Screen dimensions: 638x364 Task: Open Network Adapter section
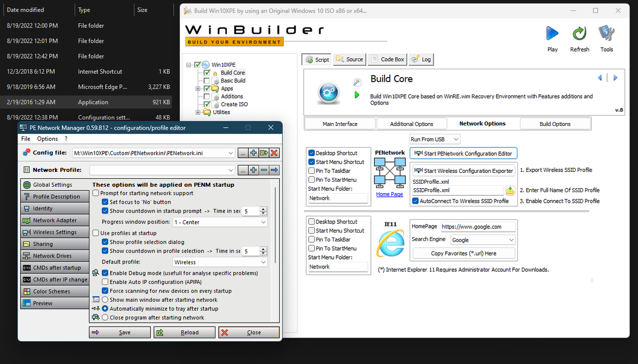coord(55,220)
